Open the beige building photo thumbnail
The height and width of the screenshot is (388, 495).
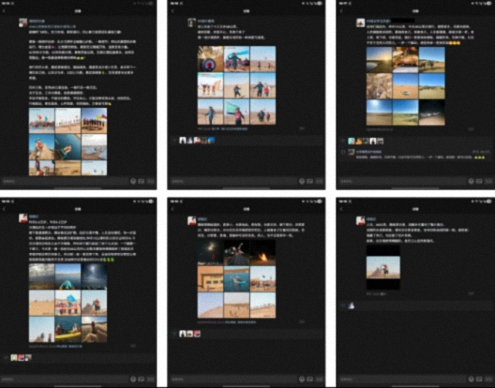(210, 279)
